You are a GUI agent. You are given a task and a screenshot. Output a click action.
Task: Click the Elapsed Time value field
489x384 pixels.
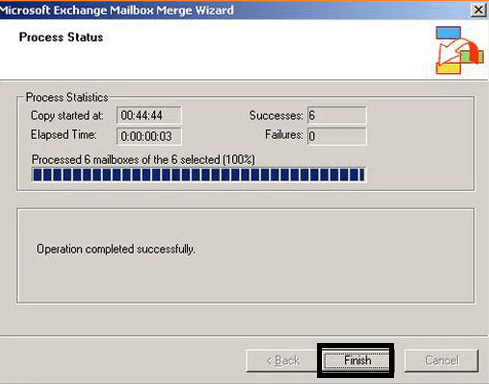coord(149,136)
